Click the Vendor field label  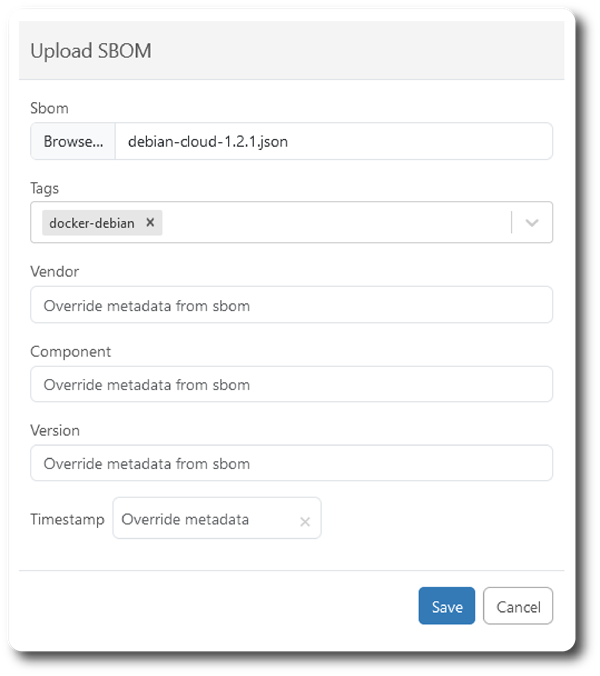coord(55,272)
